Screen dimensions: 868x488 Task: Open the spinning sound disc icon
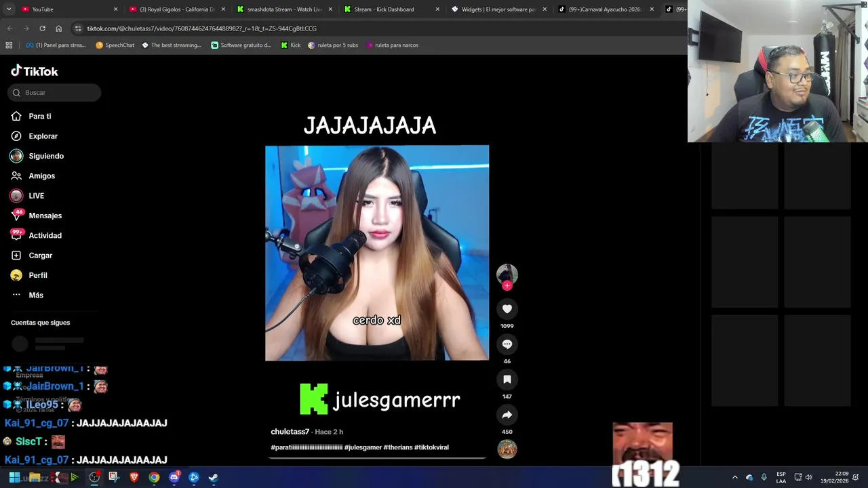point(507,449)
